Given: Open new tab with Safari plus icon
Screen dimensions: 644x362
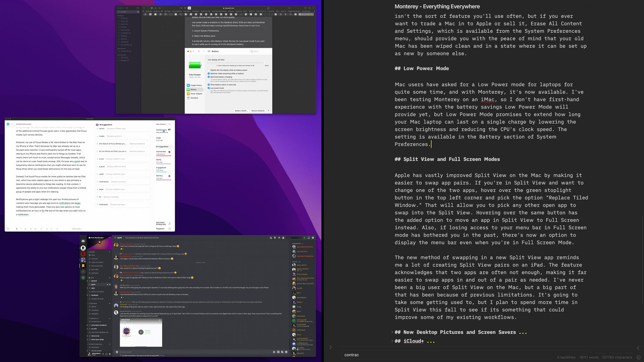Looking at the screenshot, I should (313, 8).
